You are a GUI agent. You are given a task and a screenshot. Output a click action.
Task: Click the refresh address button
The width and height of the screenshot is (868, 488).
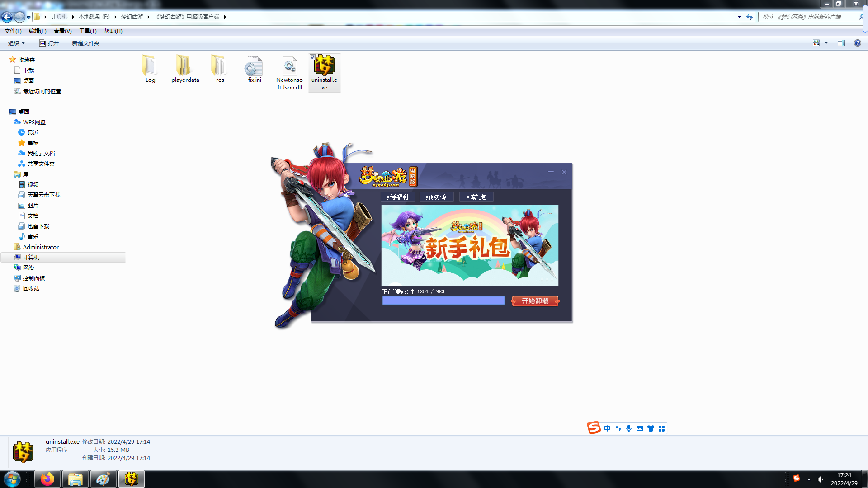750,17
